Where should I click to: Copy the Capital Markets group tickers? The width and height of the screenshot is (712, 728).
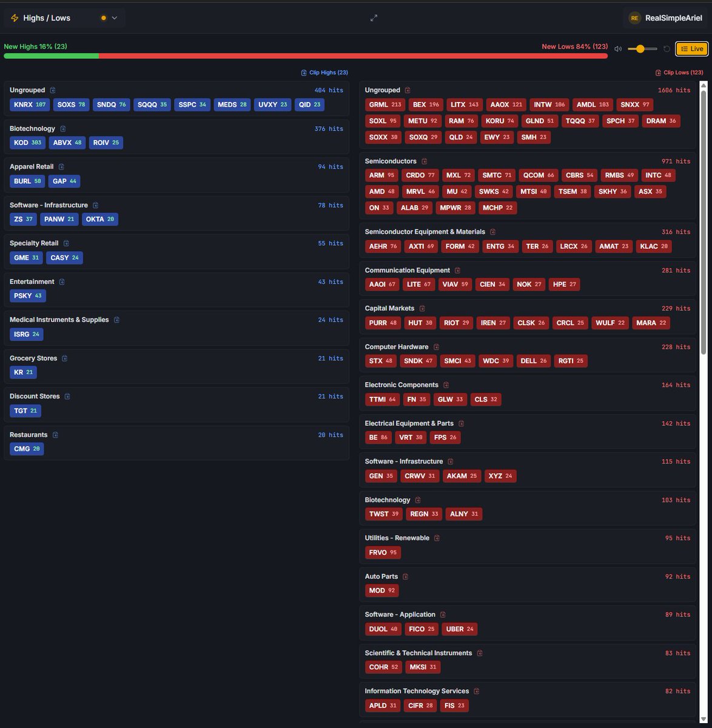pos(422,309)
